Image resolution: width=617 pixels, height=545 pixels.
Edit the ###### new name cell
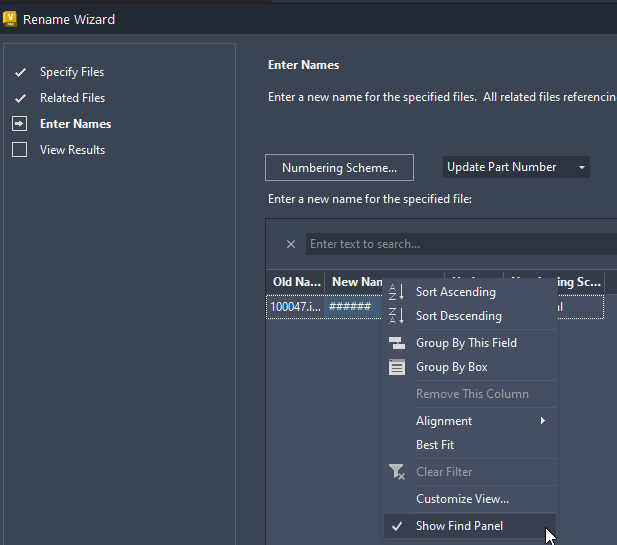[353, 307]
